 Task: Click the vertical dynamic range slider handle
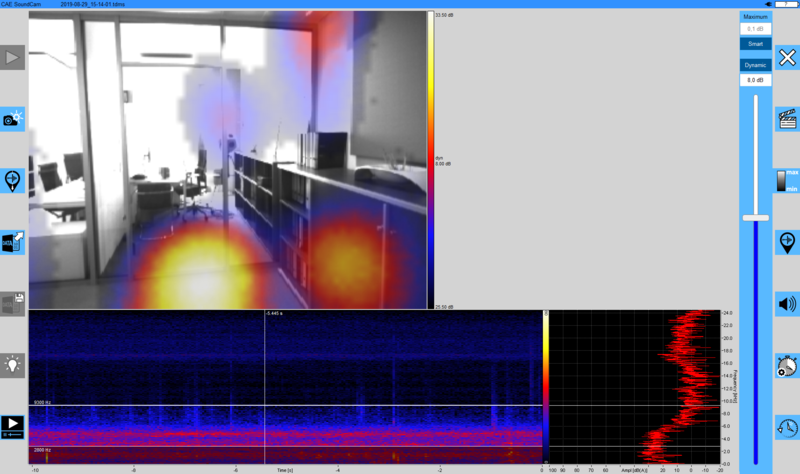[755, 217]
